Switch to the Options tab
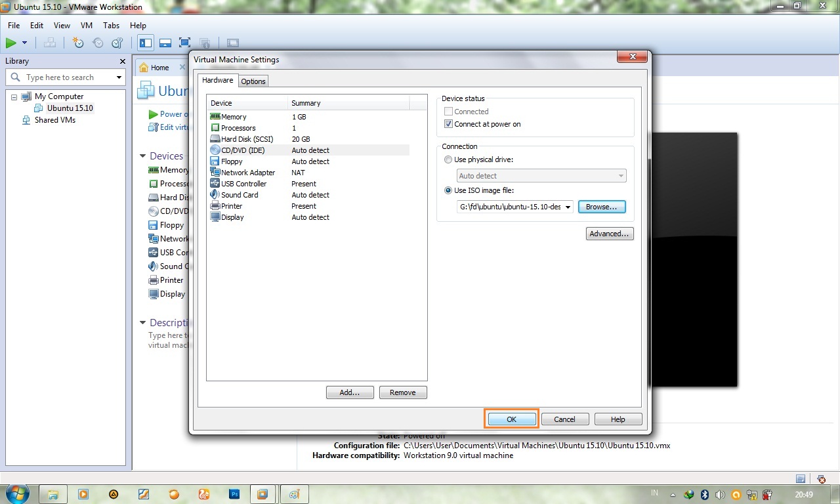This screenshot has height=504, width=840. (x=253, y=81)
